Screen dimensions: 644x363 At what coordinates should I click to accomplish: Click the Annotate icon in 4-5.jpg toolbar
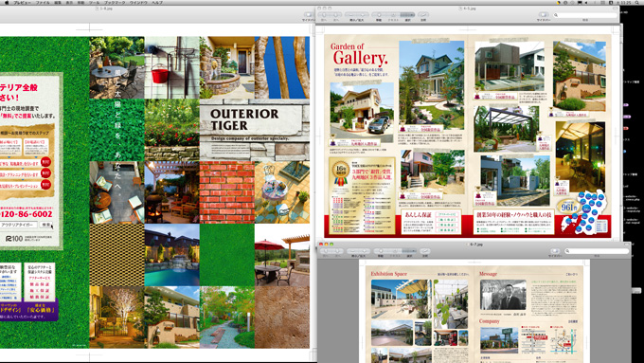[423, 15]
